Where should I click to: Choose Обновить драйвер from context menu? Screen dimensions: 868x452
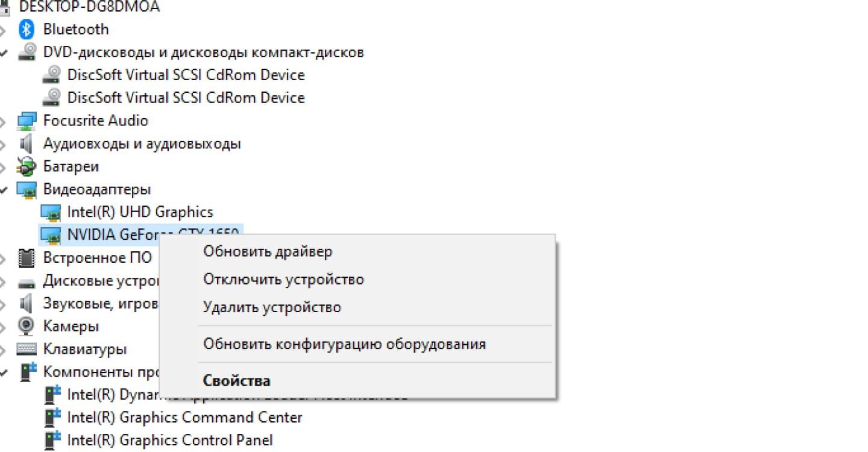pyautogui.click(x=268, y=251)
